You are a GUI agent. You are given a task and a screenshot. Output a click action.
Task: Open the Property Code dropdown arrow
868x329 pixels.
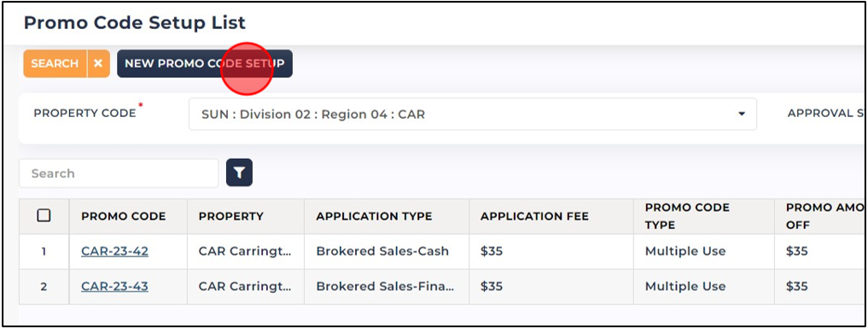point(741,115)
